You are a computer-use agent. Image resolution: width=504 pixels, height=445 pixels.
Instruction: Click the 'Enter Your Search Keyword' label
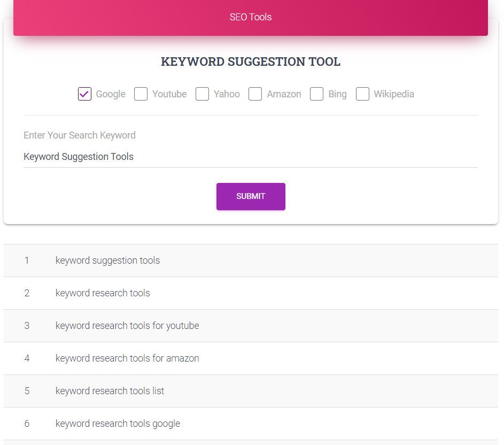[x=80, y=135]
